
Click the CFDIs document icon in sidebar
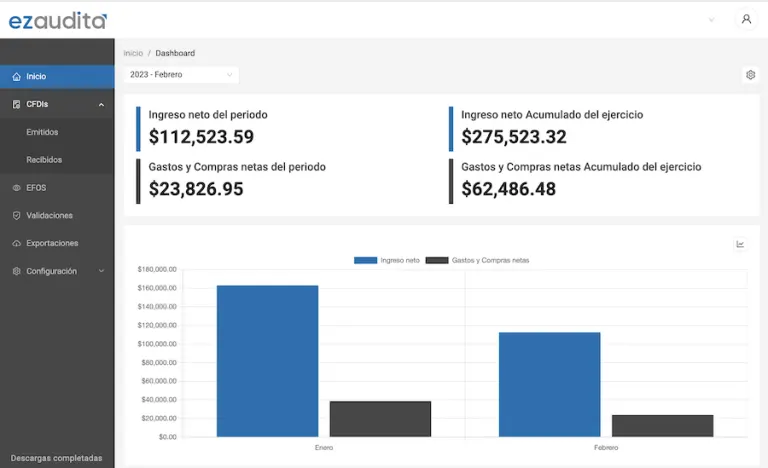point(16,104)
